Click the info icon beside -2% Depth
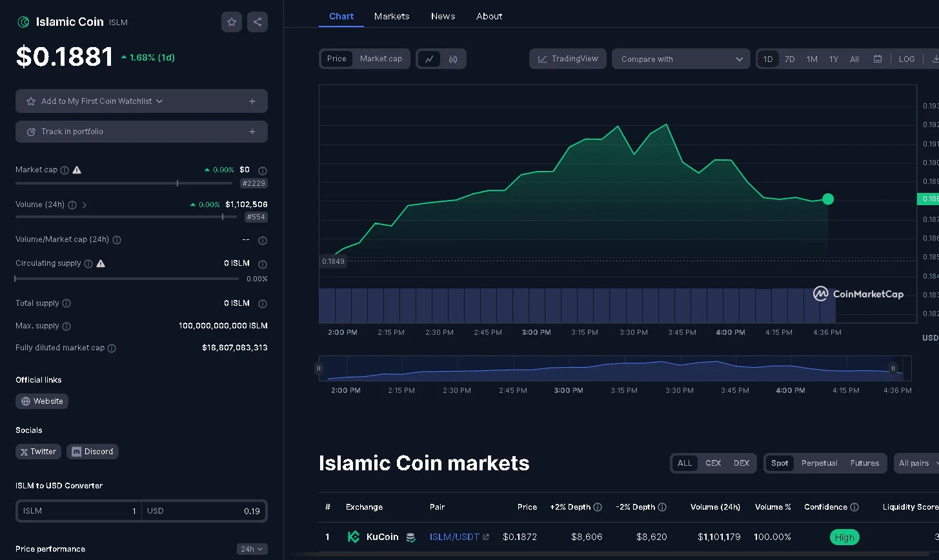The width and height of the screenshot is (939, 560). pos(662,507)
